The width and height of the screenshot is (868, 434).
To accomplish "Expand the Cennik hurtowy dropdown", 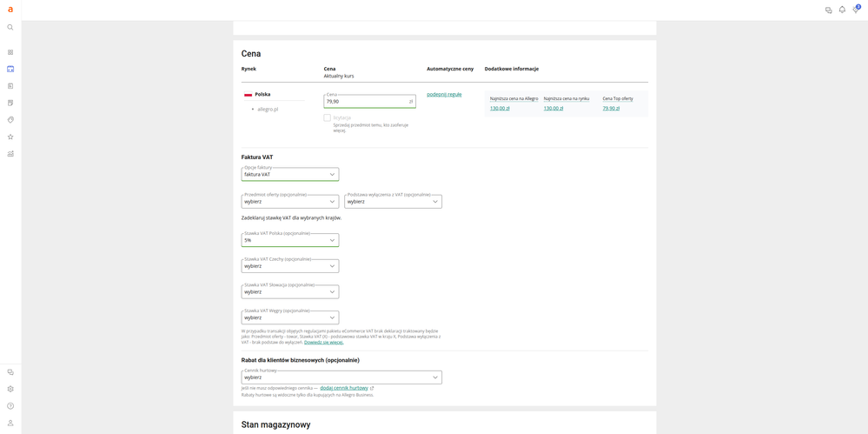I will (341, 377).
